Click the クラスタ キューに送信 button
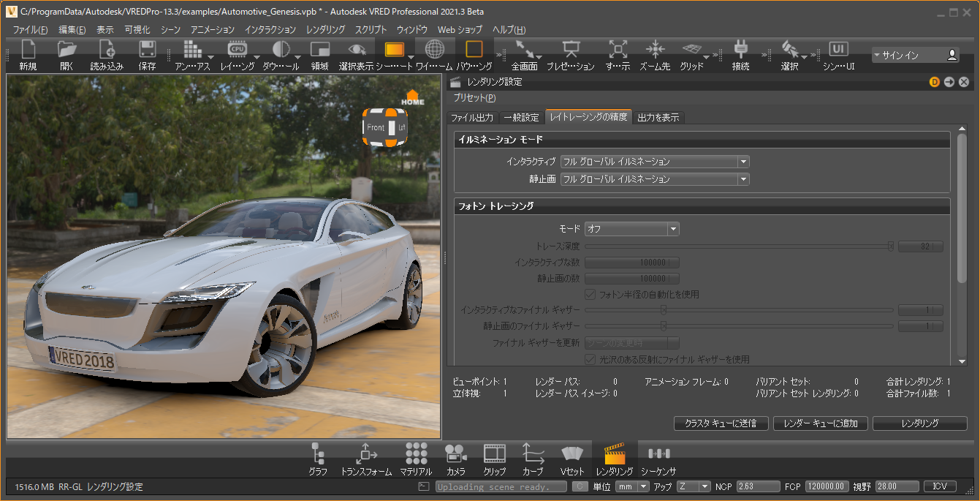Image resolution: width=980 pixels, height=501 pixels. tap(720, 423)
